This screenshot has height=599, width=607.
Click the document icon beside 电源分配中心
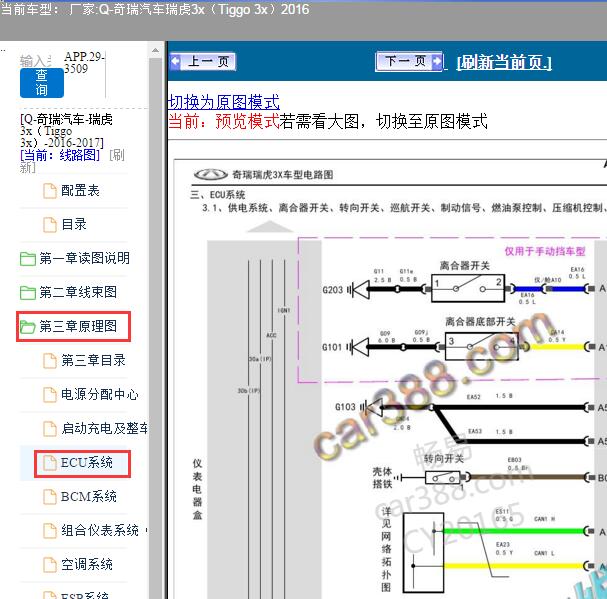click(50, 395)
